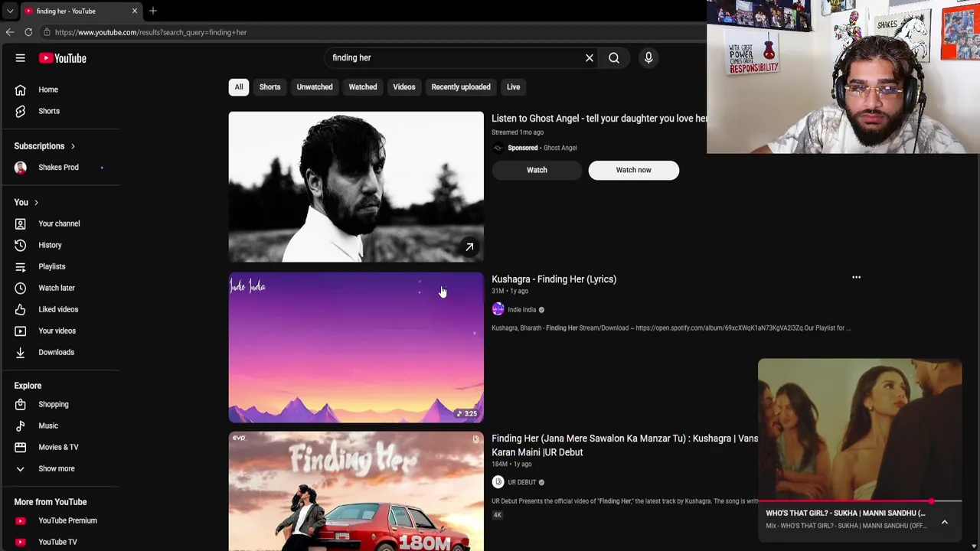
Task: Select the Unwatched filter chip
Action: 315,87
